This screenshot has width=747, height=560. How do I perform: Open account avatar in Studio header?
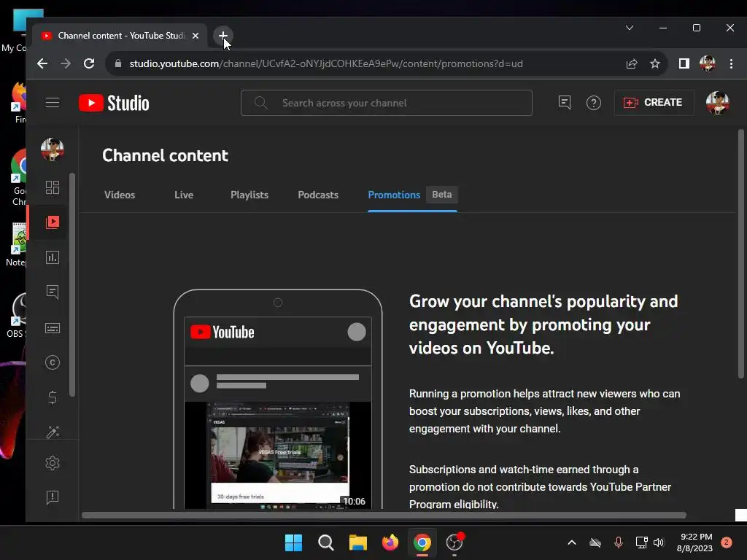pyautogui.click(x=718, y=103)
